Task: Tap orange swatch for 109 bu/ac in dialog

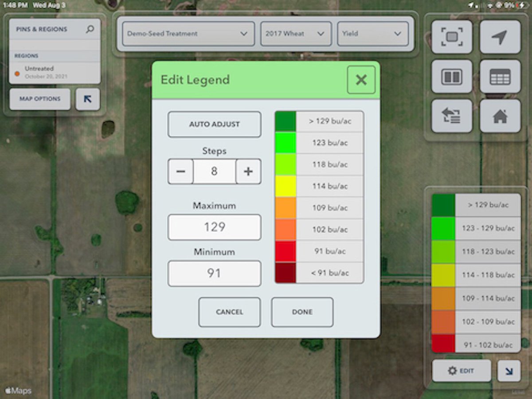Action: tap(286, 208)
